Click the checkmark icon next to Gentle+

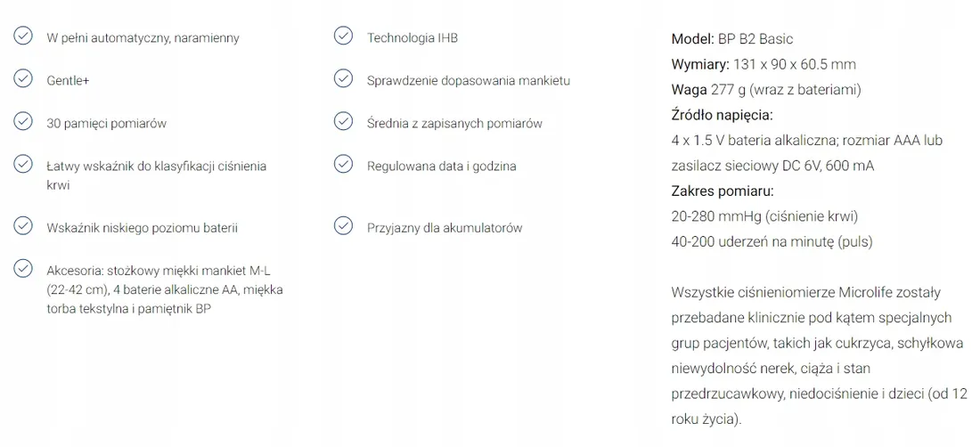23,78
